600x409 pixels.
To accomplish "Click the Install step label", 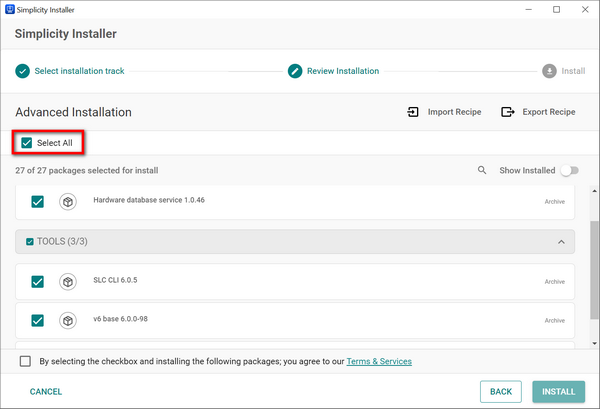I will 573,71.
